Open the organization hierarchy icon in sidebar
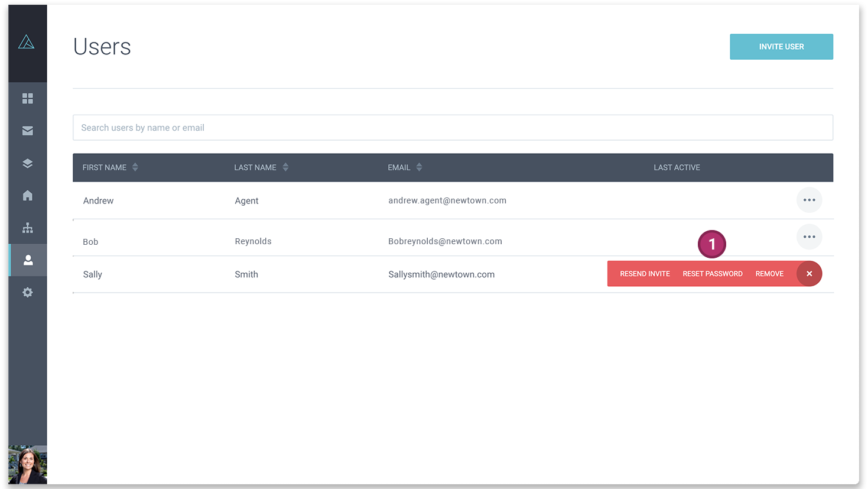 [27, 228]
